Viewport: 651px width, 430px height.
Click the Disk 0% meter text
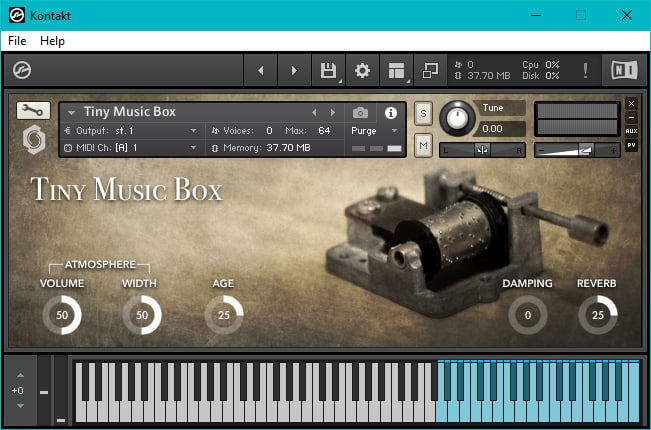point(541,76)
